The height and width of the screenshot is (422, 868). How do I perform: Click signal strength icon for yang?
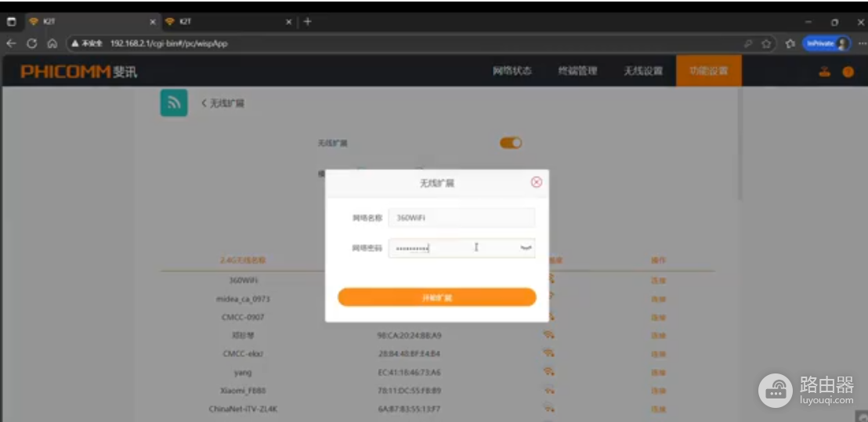[548, 372]
